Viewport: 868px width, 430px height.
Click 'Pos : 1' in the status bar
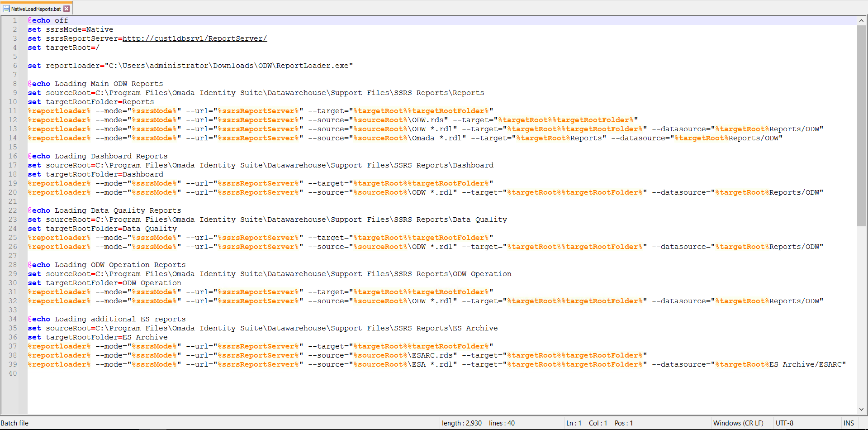[624, 423]
